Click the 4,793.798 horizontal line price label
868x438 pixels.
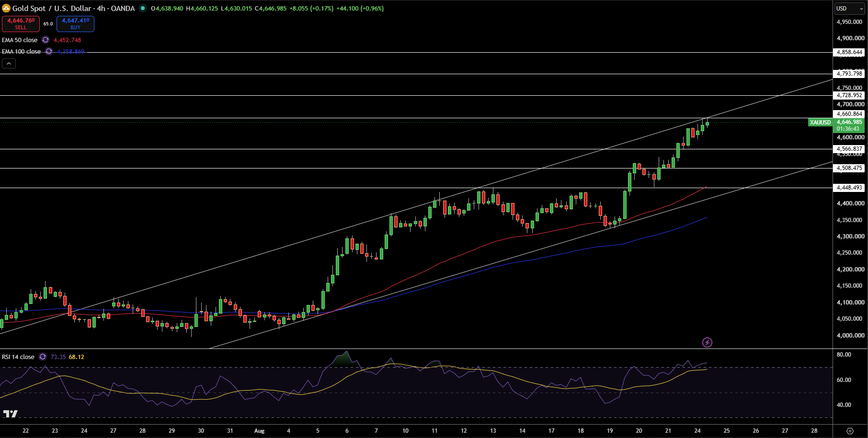pos(849,73)
